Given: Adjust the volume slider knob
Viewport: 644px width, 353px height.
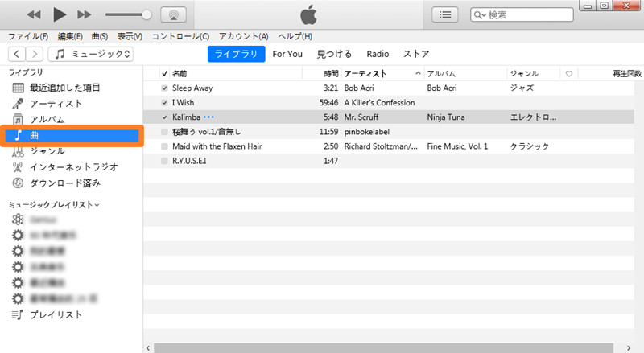Looking at the screenshot, I should click(x=147, y=14).
